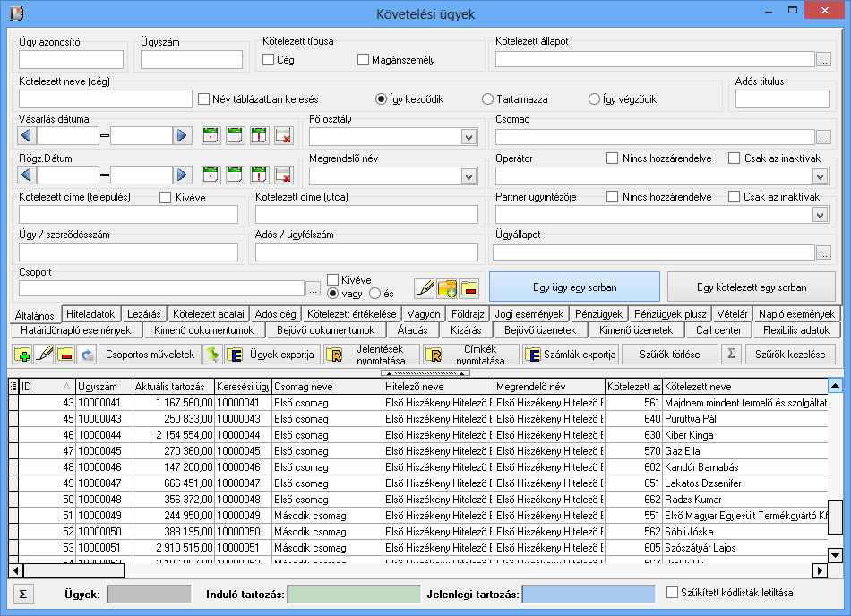
Task: Click the grid column selector icon beside ID
Action: tap(13, 387)
